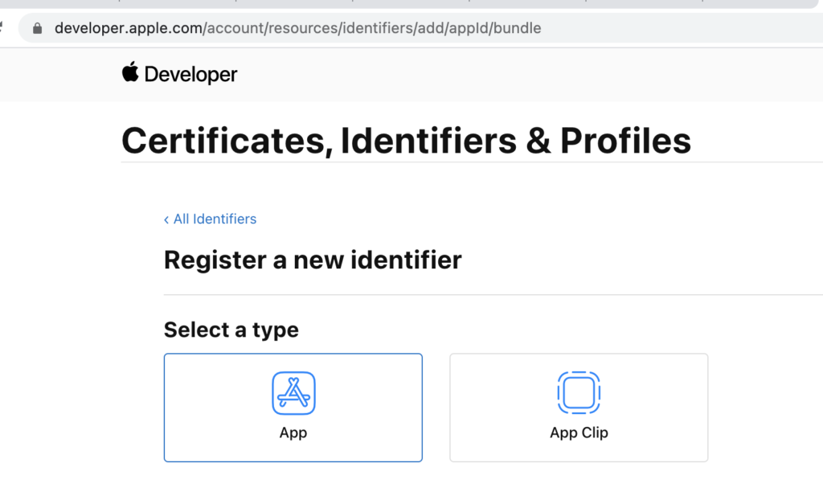
Task: Click the developer.apple.com domain in the URL
Action: click(129, 28)
